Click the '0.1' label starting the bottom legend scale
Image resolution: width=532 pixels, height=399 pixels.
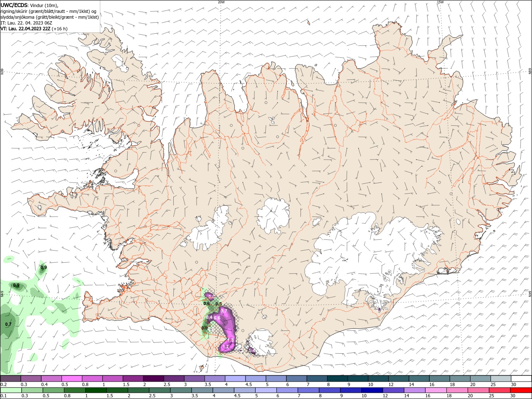3,396
